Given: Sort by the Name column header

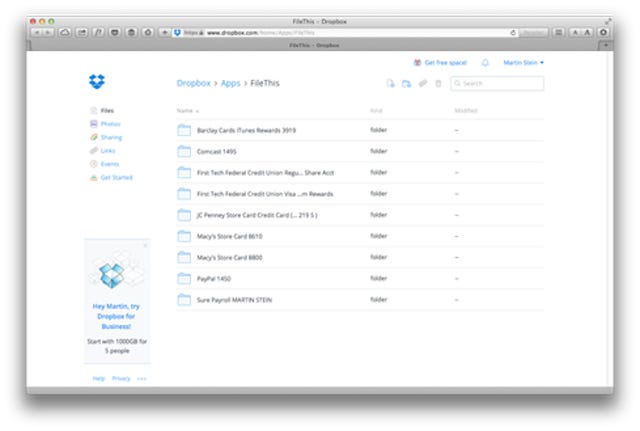Looking at the screenshot, I should [188, 111].
